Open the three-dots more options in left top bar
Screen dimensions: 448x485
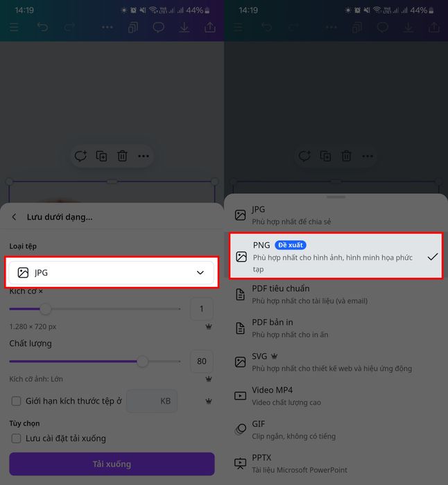click(107, 27)
